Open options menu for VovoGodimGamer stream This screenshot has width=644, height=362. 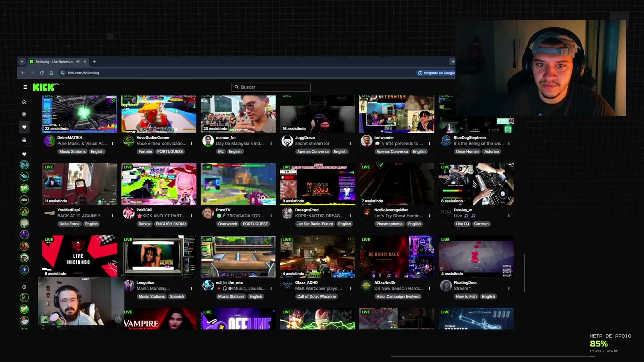pos(191,143)
